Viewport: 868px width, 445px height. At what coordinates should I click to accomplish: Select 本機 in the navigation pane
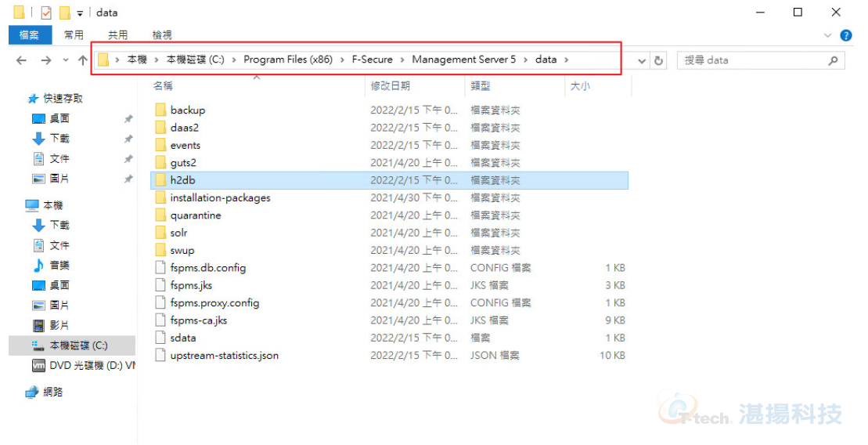[52, 205]
